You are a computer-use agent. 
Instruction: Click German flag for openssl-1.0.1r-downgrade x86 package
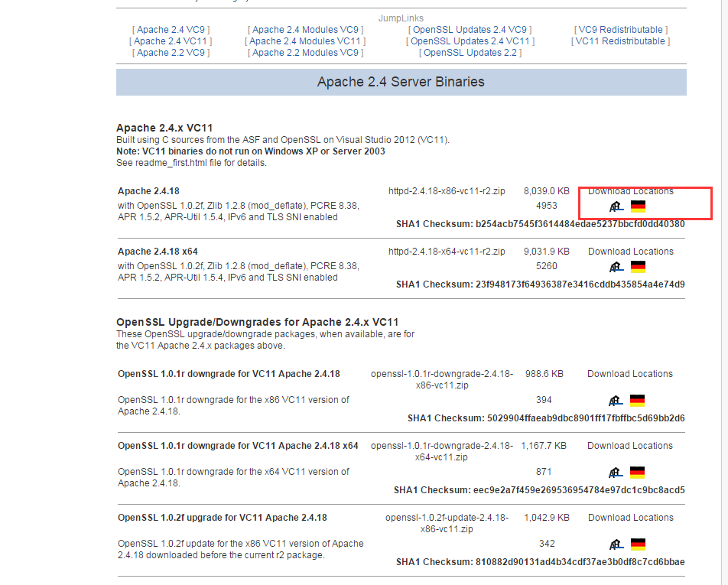pyautogui.click(x=637, y=400)
